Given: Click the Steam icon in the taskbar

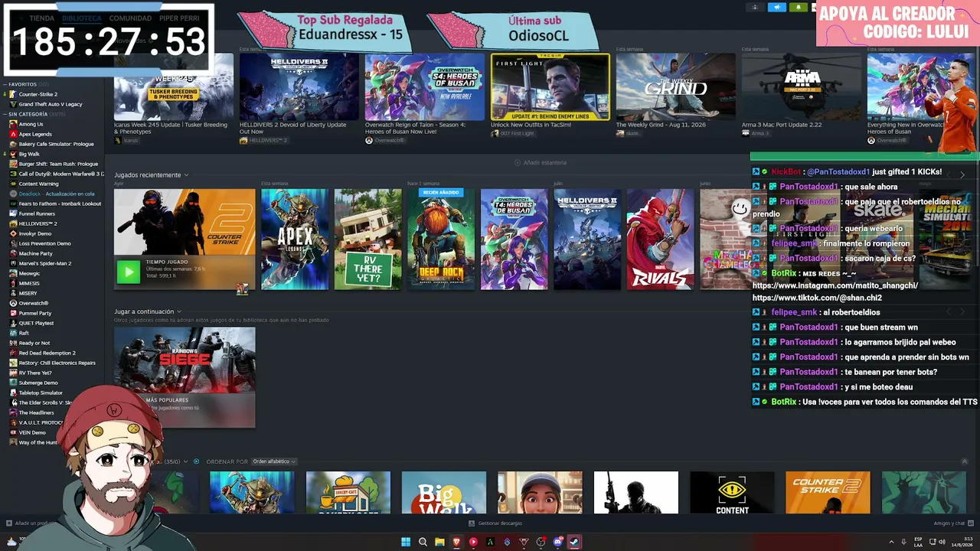Looking at the screenshot, I should coord(574,542).
